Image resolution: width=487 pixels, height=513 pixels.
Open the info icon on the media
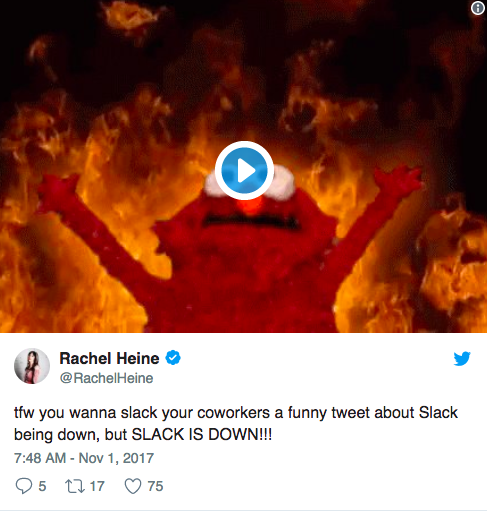coord(477,8)
